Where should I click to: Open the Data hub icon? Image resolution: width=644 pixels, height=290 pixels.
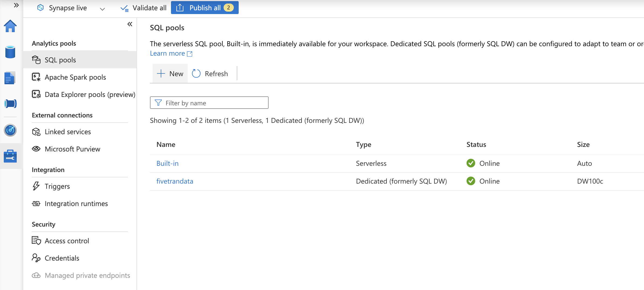(10, 52)
